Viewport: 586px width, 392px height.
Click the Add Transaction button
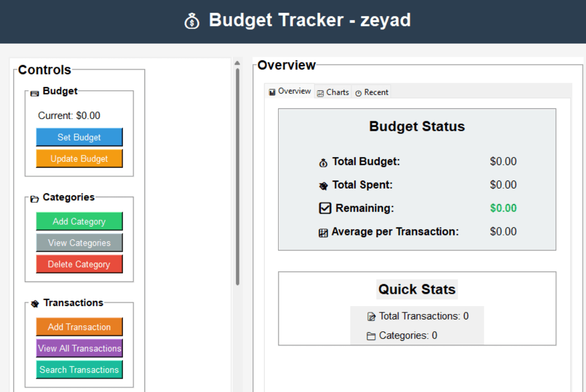point(79,327)
